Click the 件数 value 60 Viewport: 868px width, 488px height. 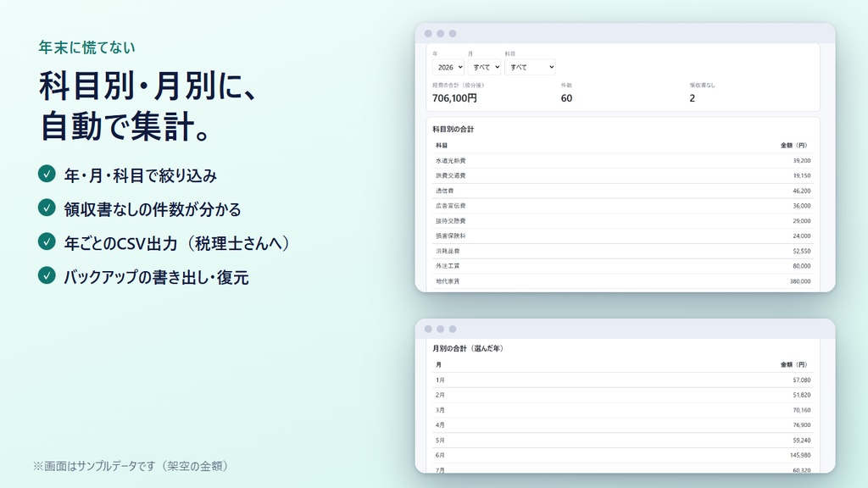[x=566, y=98]
